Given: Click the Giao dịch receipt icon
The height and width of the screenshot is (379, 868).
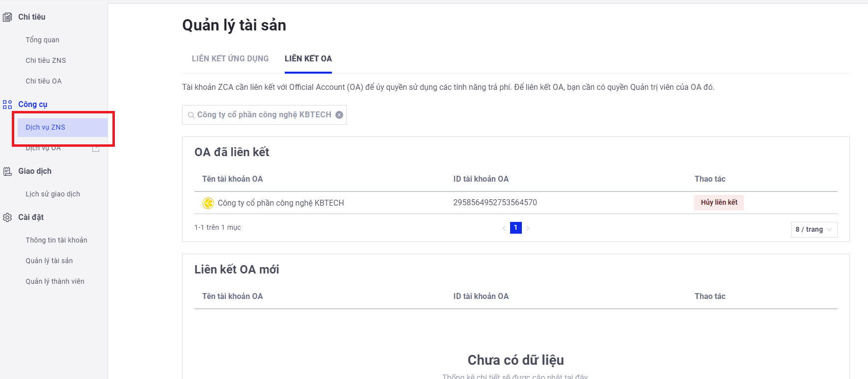Looking at the screenshot, I should tap(7, 171).
